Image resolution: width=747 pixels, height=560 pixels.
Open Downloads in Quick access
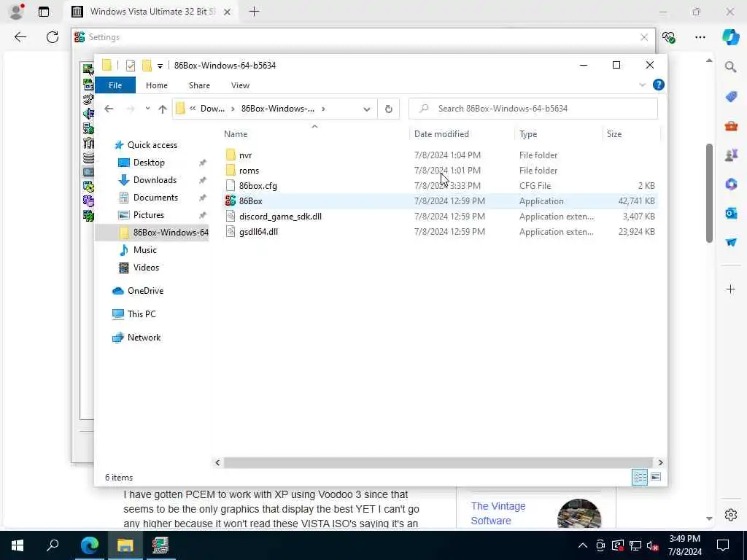(x=155, y=180)
